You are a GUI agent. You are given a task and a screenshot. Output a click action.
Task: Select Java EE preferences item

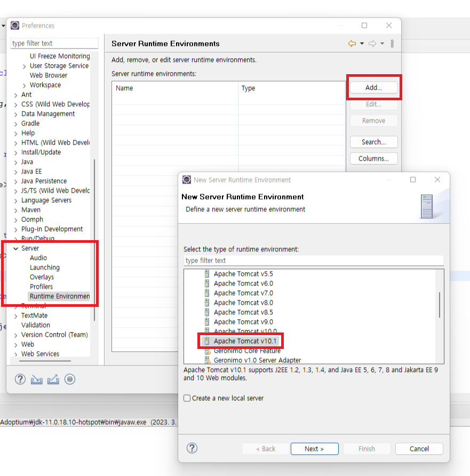[x=31, y=171]
